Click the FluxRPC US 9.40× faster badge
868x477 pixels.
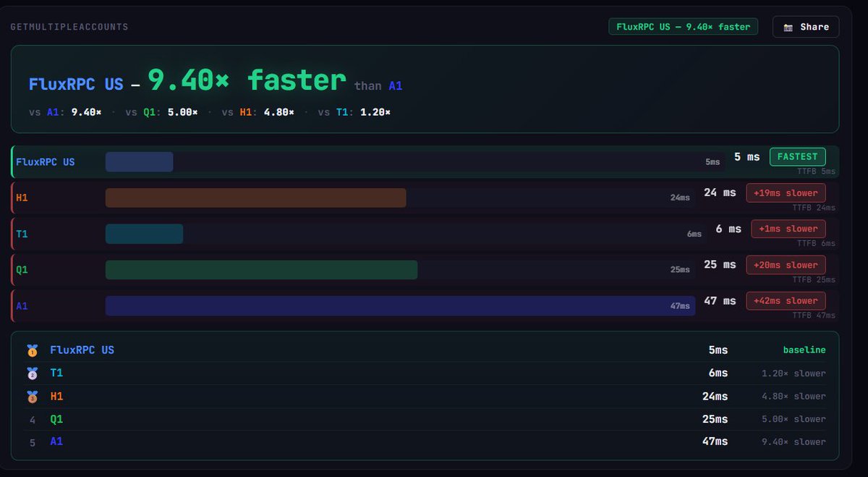coord(684,27)
